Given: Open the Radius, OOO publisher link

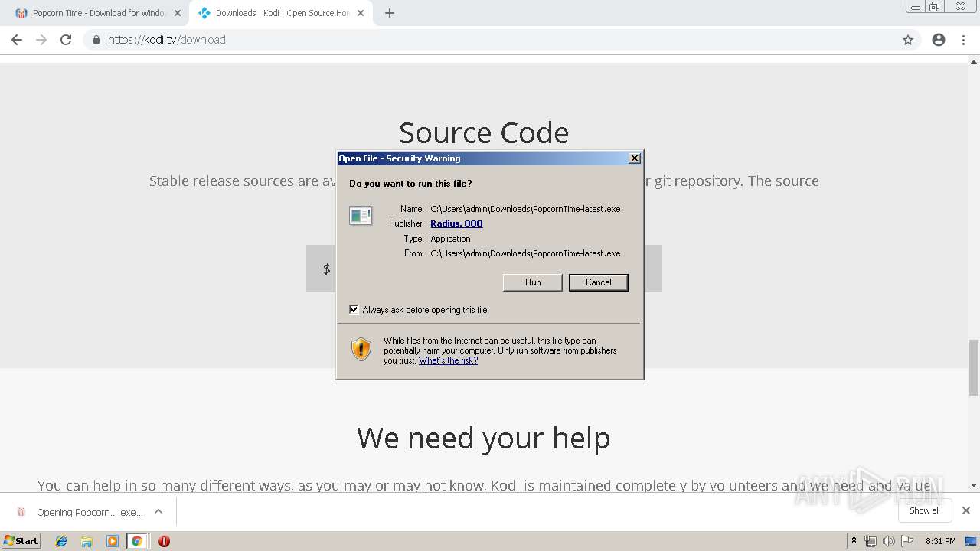Looking at the screenshot, I should pos(456,223).
